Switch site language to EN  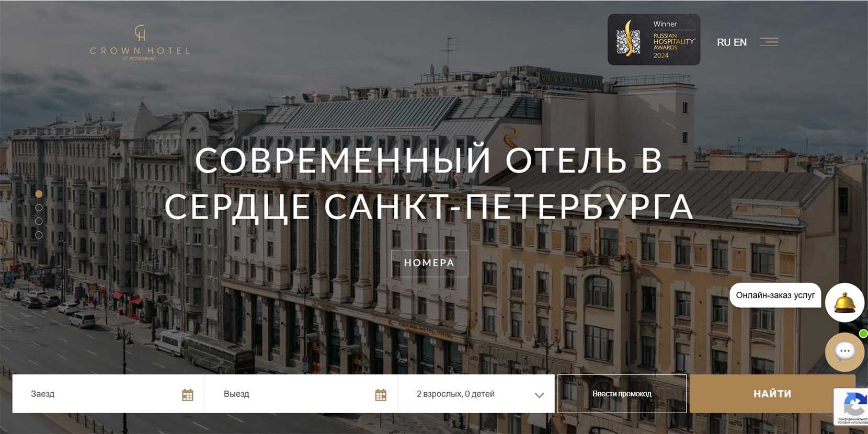tap(740, 42)
